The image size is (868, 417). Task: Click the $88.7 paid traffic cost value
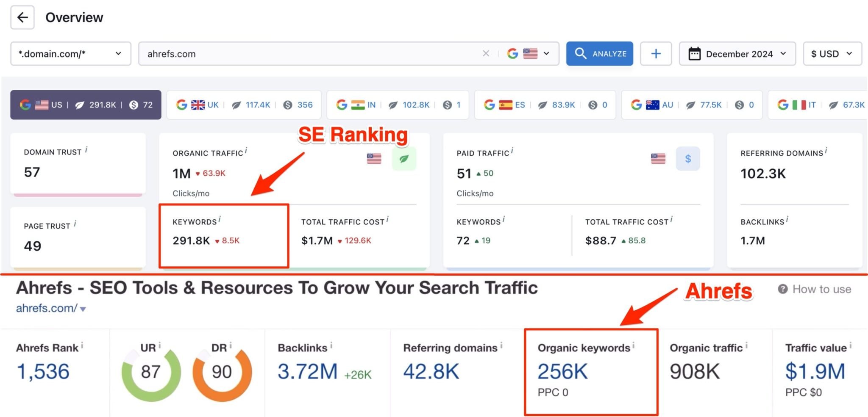[601, 240]
